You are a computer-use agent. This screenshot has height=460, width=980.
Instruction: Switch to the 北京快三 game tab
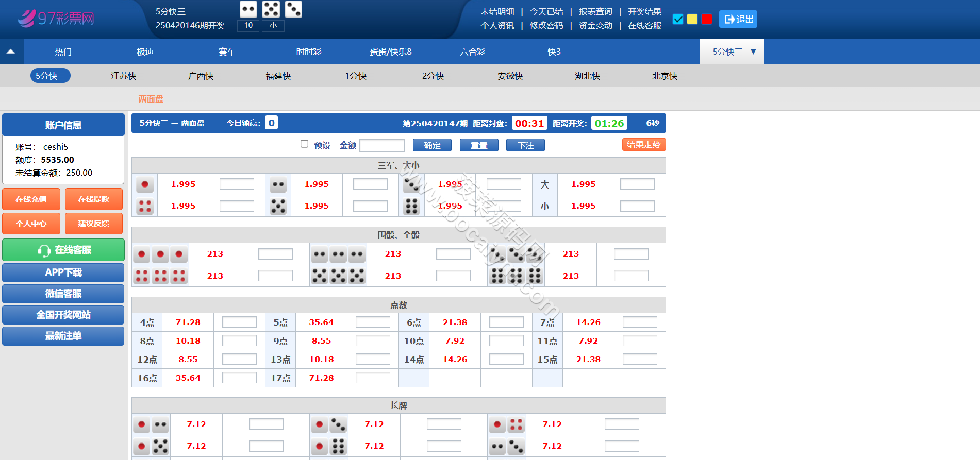(669, 76)
